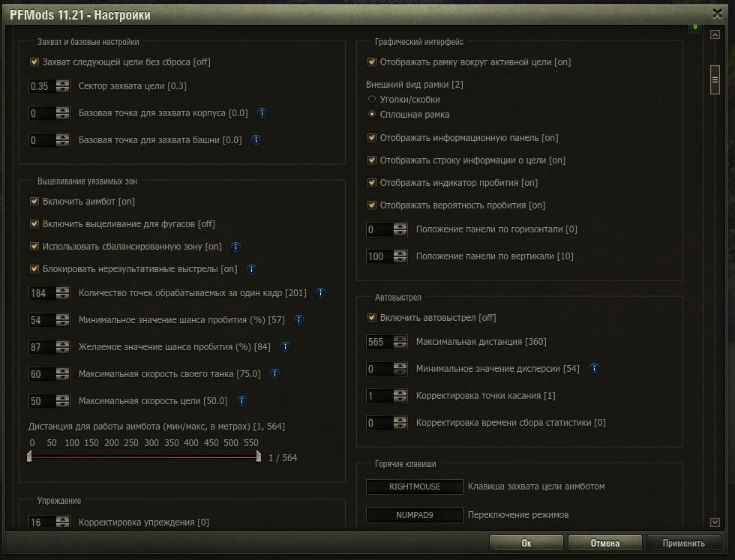
Task: Click info icon beside Базовая точка для захвата башни
Action: click(x=256, y=139)
